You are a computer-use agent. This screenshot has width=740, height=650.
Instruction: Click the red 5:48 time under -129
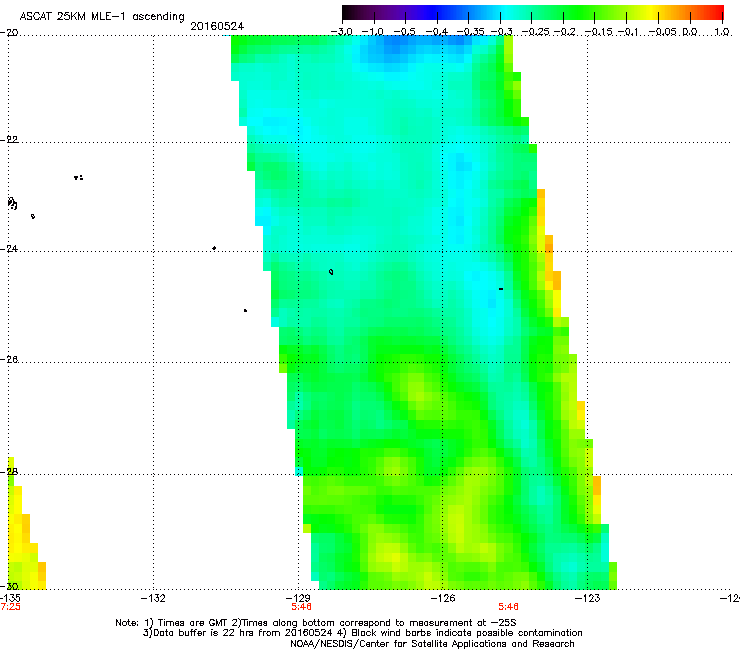click(301, 607)
